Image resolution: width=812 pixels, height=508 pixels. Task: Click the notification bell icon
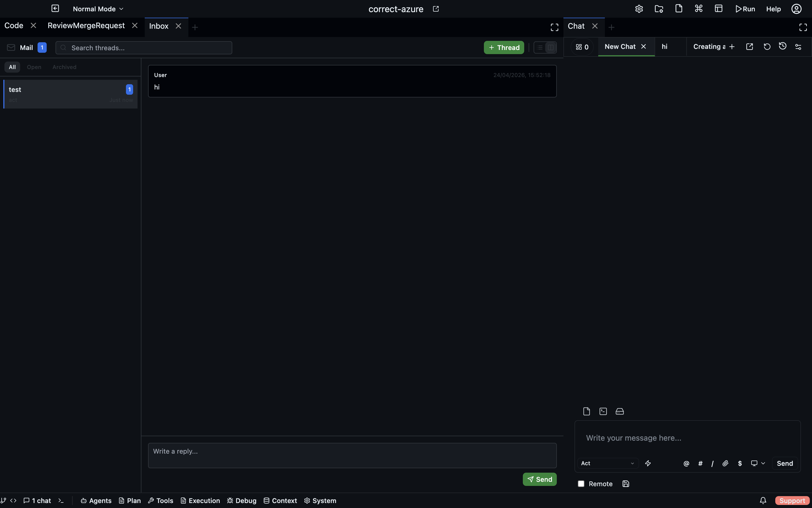(x=763, y=500)
